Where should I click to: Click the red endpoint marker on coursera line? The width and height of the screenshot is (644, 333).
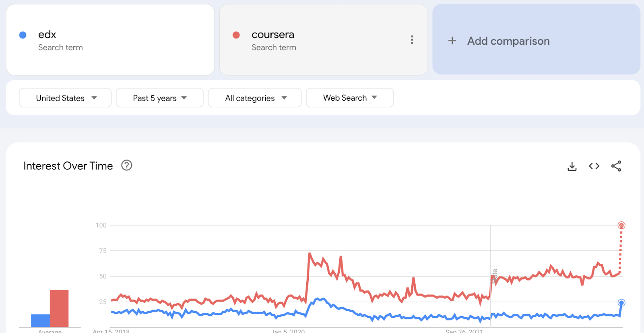pos(621,225)
